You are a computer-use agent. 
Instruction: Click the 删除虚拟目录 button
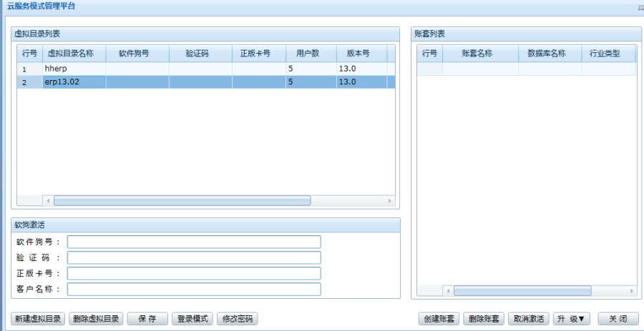point(97,319)
